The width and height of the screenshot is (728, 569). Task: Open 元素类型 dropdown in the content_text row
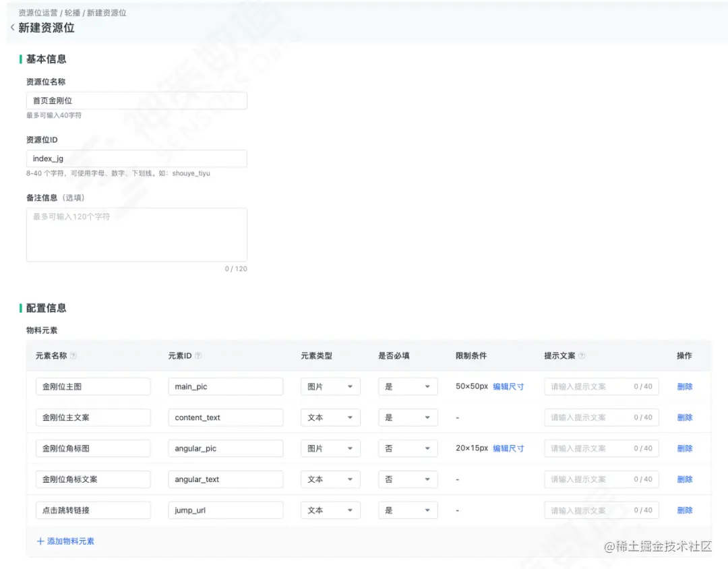(x=330, y=417)
